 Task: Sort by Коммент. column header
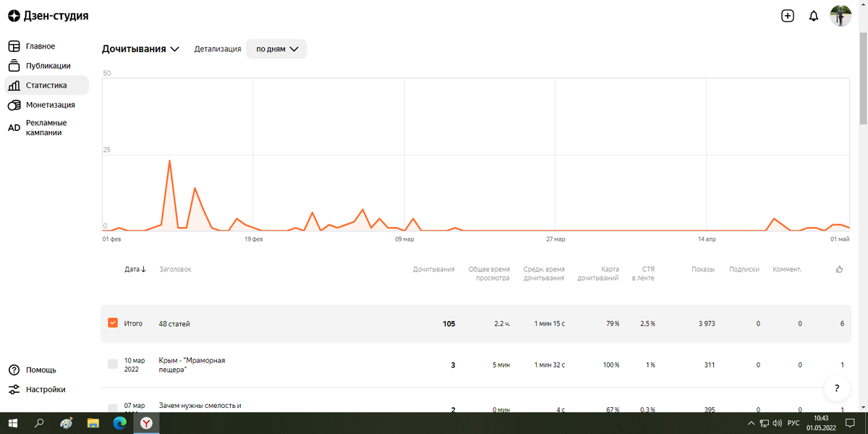(787, 269)
